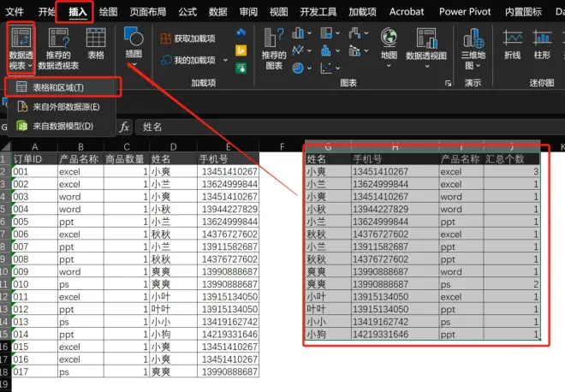Expand the 地图 dropdown arrow
The width and height of the screenshot is (565, 392).
point(389,66)
